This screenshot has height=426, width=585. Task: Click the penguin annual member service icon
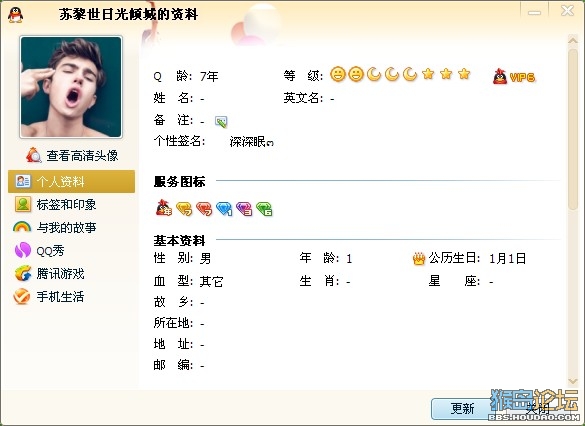pos(164,208)
